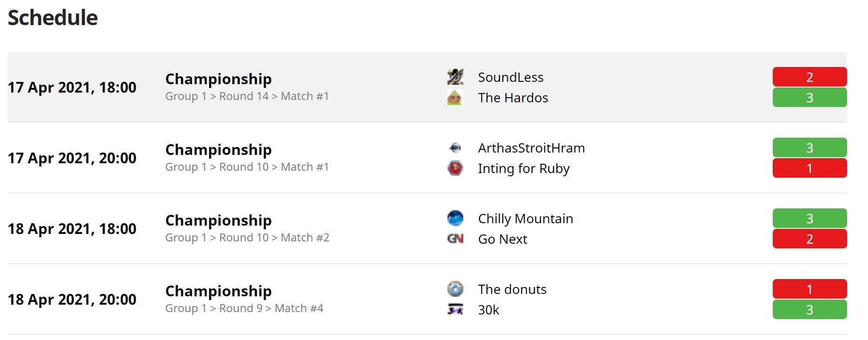Open Group 1 Round 9 Match #4 details
The image size is (868, 340).
(x=244, y=308)
